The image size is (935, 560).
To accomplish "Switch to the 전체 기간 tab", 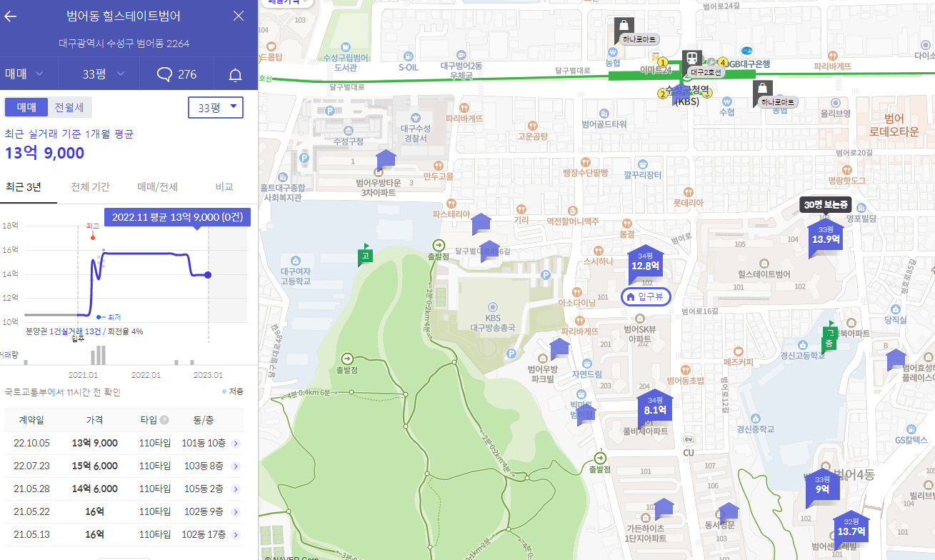I will pos(90,186).
